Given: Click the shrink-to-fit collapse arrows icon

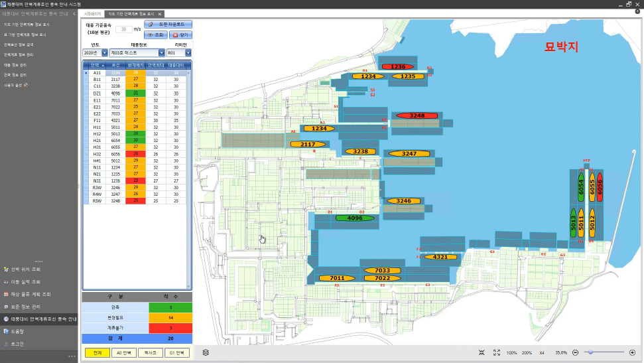Looking at the screenshot, I should point(482,352).
